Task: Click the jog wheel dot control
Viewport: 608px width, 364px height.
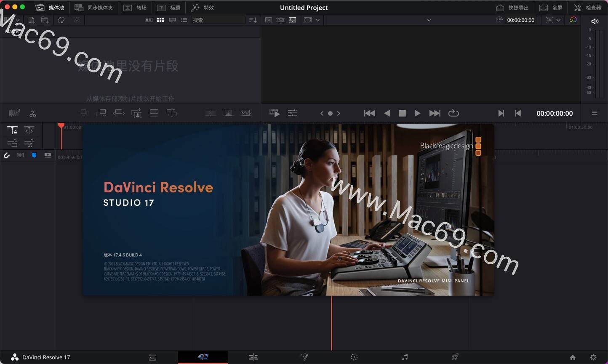Action: tap(330, 113)
